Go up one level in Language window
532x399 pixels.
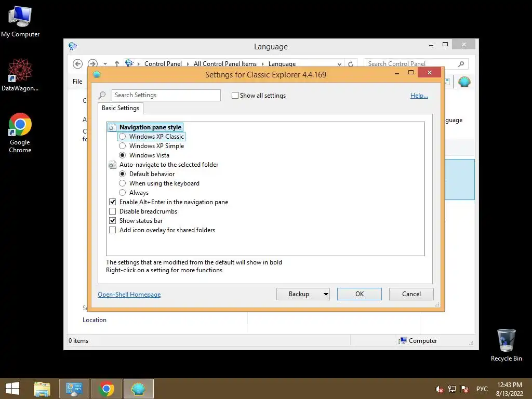(117, 64)
